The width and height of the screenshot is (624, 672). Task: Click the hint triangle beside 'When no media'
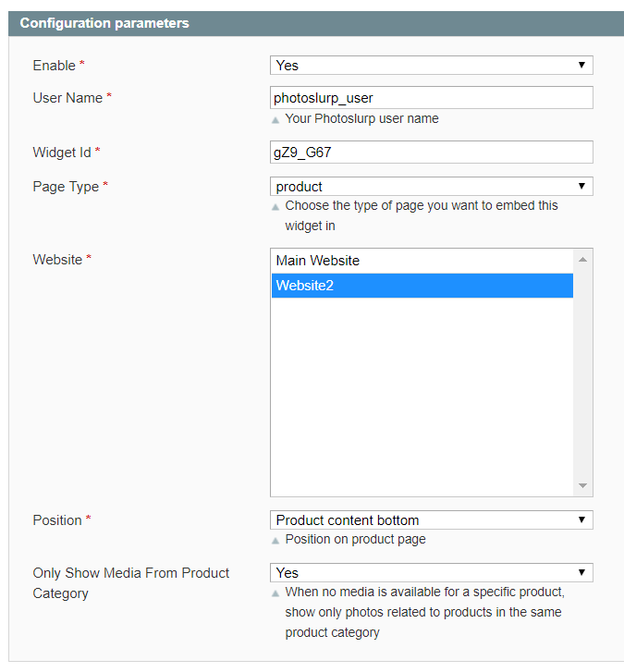point(275,593)
